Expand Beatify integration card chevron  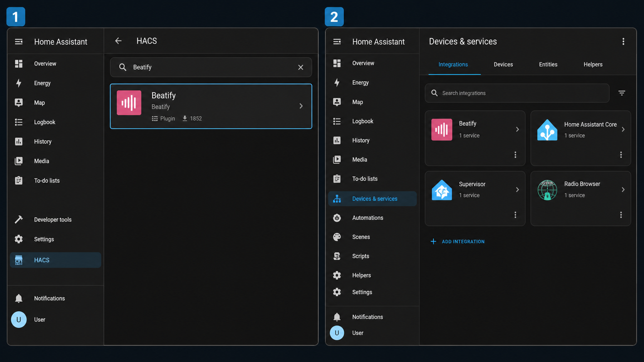click(x=517, y=129)
